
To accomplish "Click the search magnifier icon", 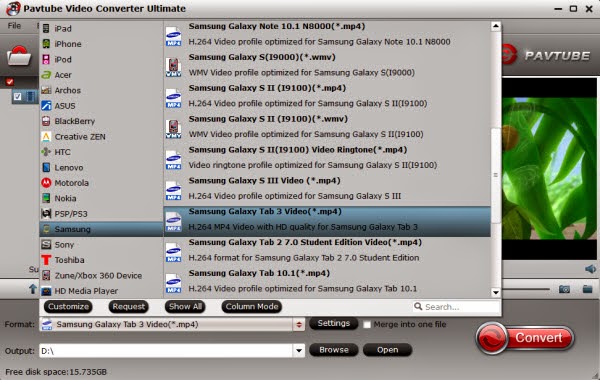I will 418,307.
